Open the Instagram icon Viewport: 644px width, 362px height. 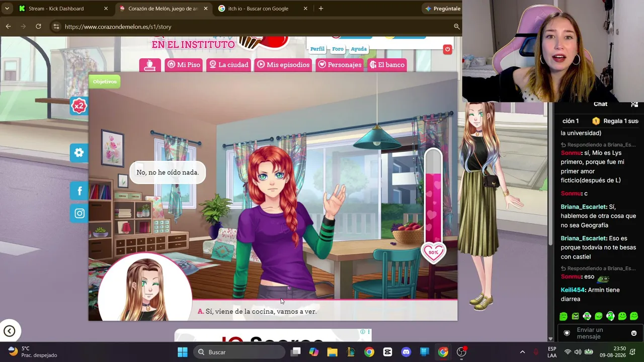[x=79, y=213]
